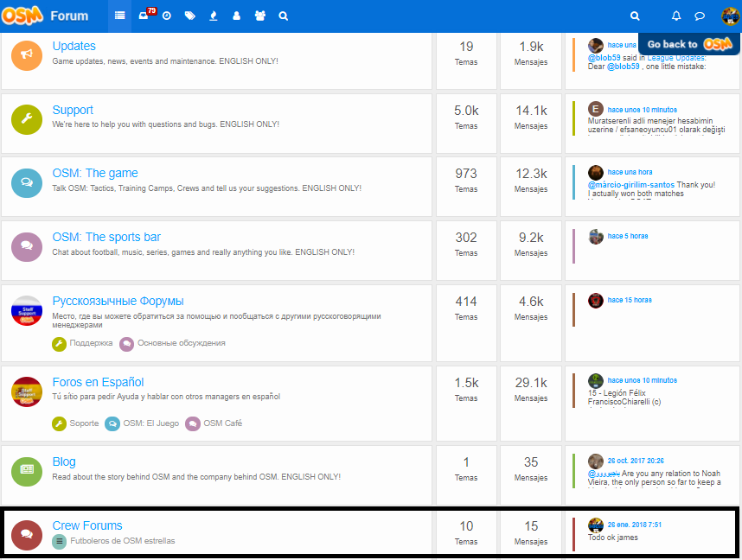742x560 pixels.
Task: Open the notifications bell
Action: [x=676, y=16]
